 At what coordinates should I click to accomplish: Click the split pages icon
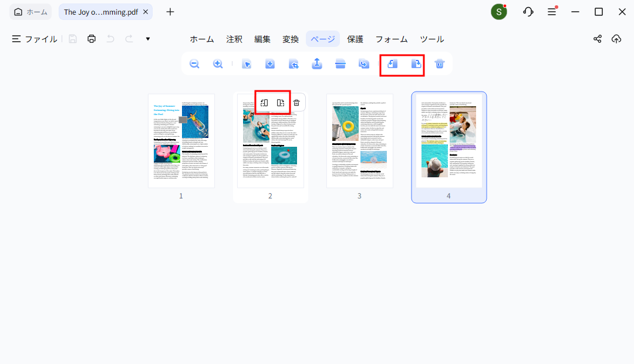340,64
